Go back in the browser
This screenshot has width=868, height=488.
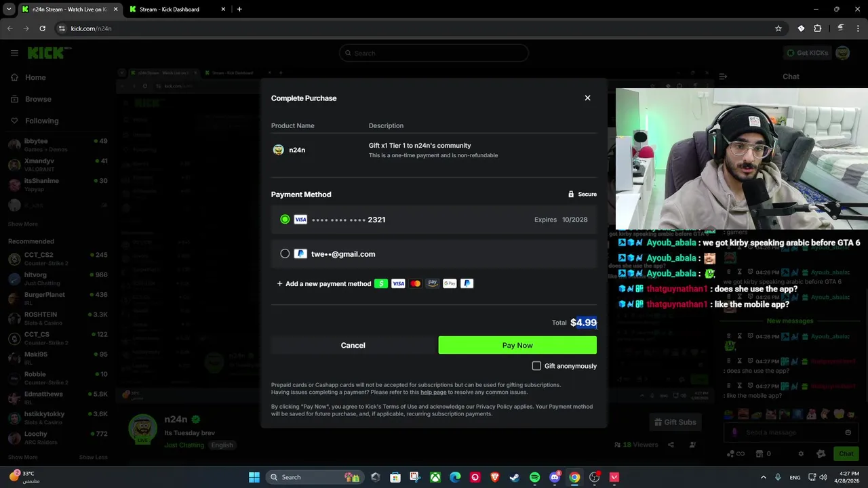pos(9,28)
